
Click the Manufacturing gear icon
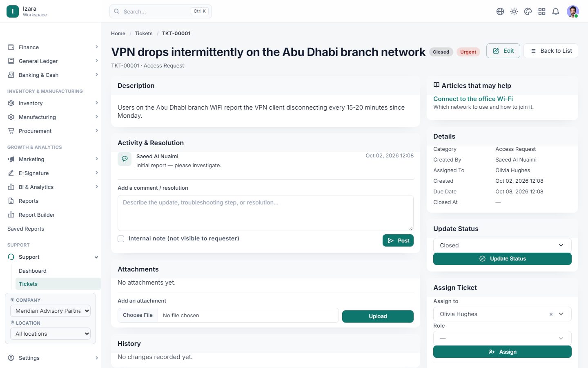11,117
